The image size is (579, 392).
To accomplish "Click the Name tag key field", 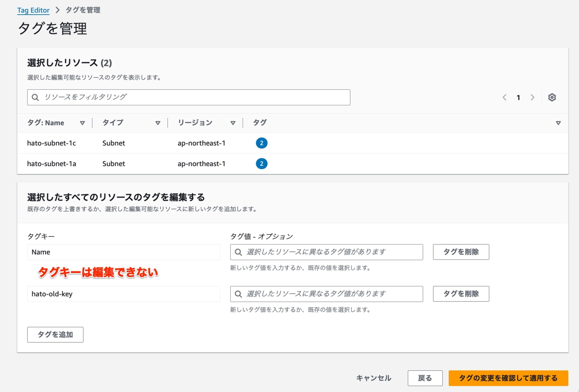I will pyautogui.click(x=124, y=252).
